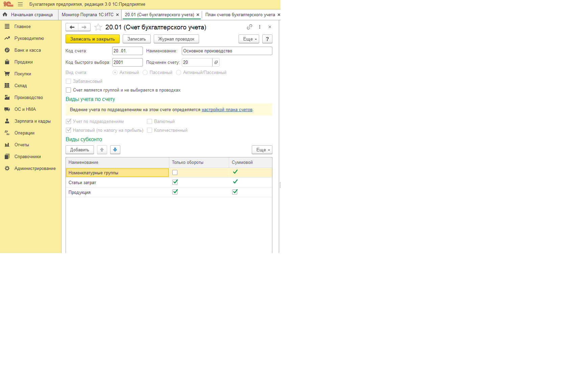Click the 'Записать и закрыть' button
Viewport: 588px width, 377px height.
tap(92, 39)
